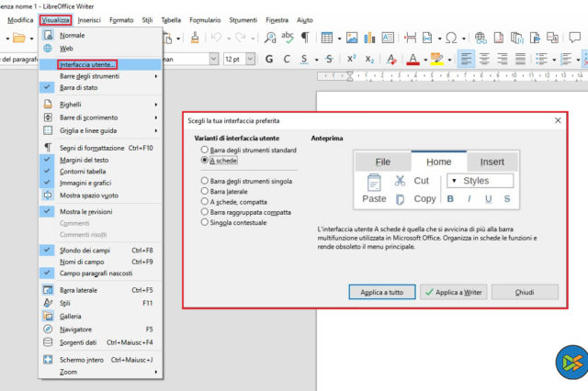This screenshot has width=588, height=391.
Task: Click the "Insert" tab in preview image
Action: pos(492,162)
